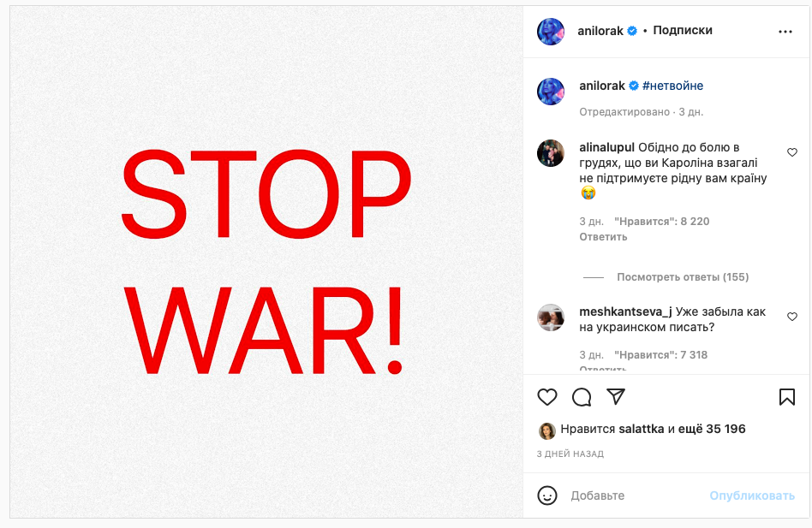Image resolution: width=812 pixels, height=528 pixels.
Task: Open the #нетвойне hashtag link
Action: click(672, 86)
